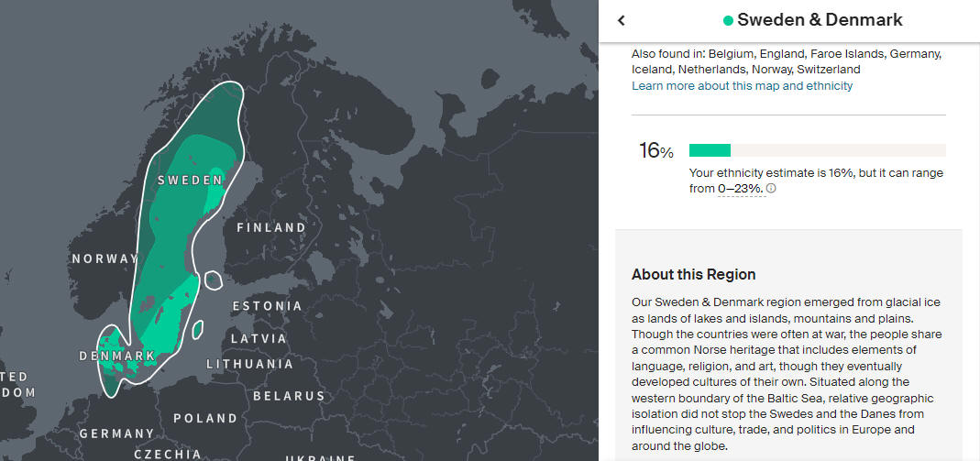
Task: Click the FINLAND country label
Action: [271, 227]
